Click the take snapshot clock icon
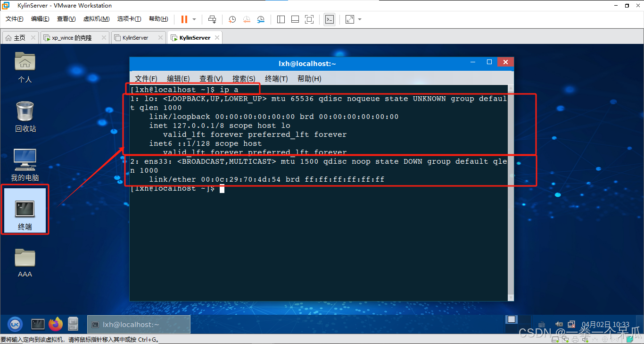The image size is (644, 344). (232, 19)
